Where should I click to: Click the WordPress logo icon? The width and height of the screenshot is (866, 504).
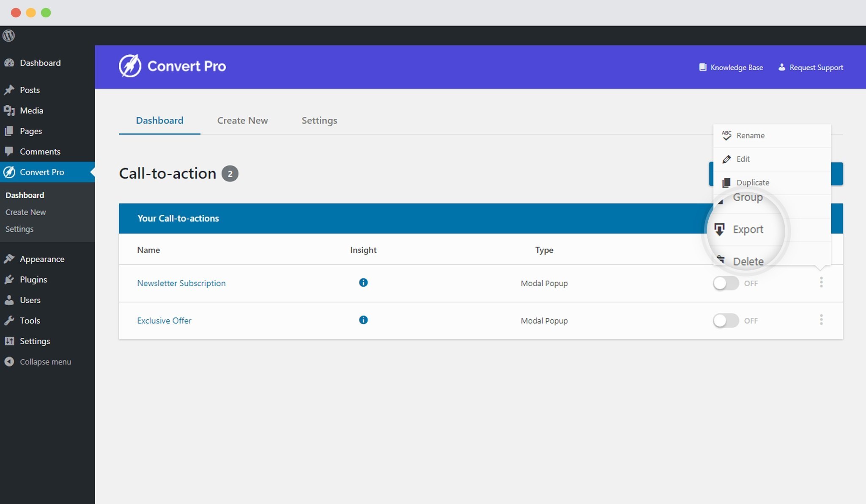click(x=8, y=36)
